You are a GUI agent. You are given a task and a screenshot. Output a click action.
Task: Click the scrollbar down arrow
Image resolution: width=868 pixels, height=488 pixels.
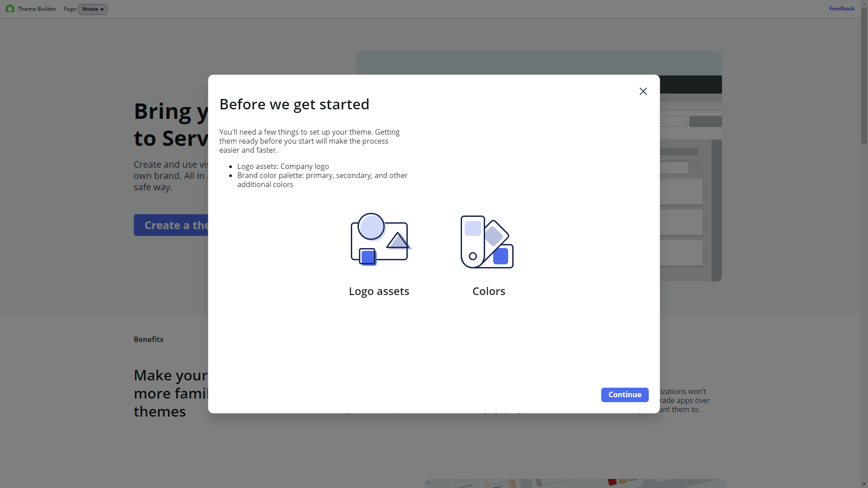point(864,484)
